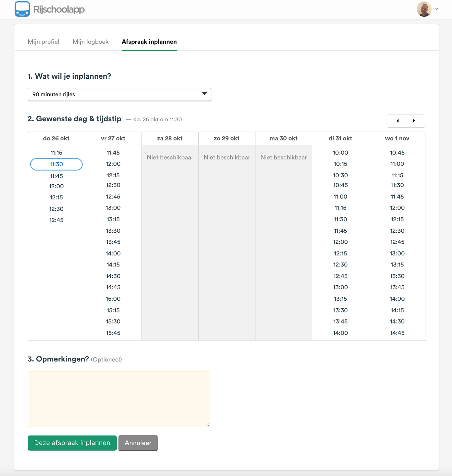Screen dimensions: 452x476
Task: Select 14:45 under wo 1 nov
Action: (397, 333)
